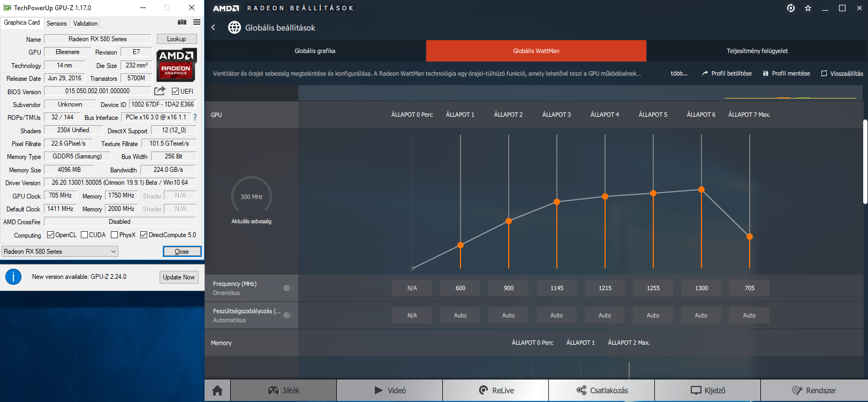868x402 pixels.
Task: Click the Driver Version value field
Action: [x=120, y=183]
